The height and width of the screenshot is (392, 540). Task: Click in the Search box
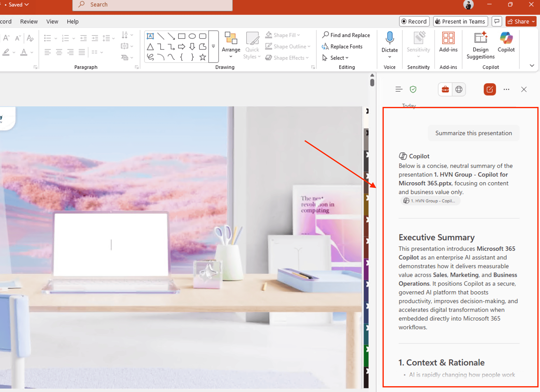(x=152, y=5)
